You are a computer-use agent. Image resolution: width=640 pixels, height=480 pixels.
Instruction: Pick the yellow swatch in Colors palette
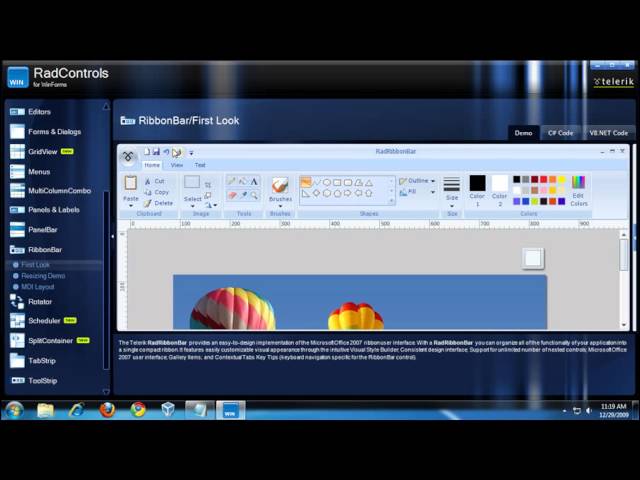(x=562, y=180)
